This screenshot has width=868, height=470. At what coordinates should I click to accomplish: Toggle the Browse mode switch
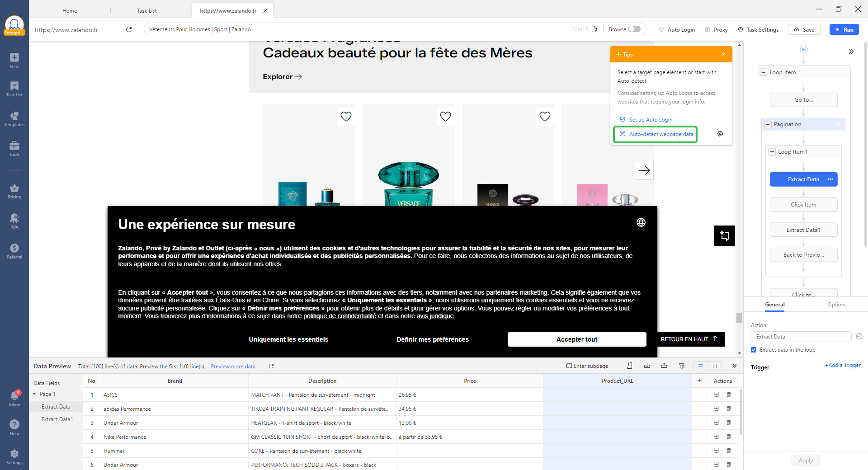tap(634, 29)
